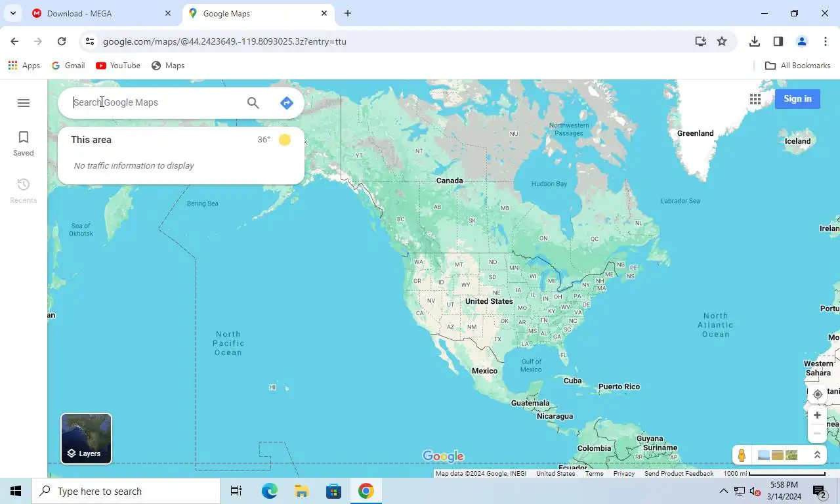Toggle the 1000 mi scale bar units

coord(774,474)
